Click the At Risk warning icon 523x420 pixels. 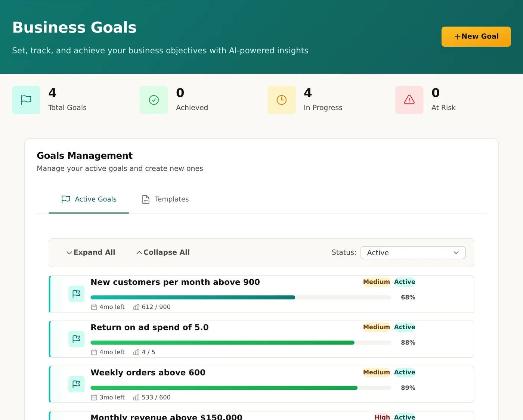(x=409, y=100)
